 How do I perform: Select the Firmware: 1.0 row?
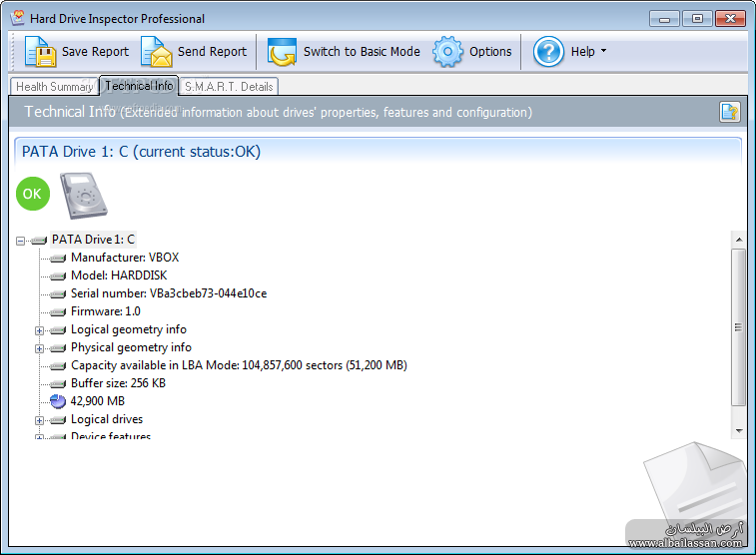[x=106, y=311]
